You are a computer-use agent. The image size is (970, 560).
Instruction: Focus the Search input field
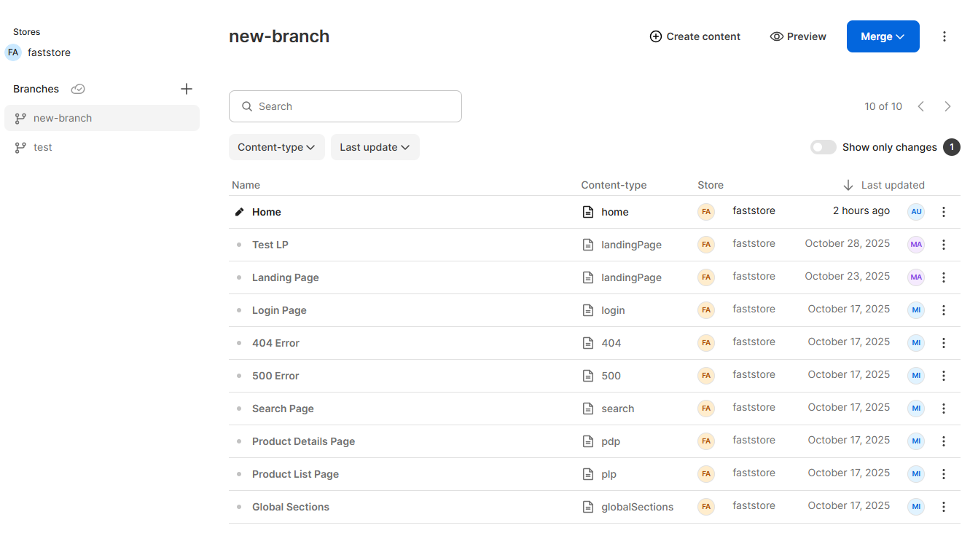point(345,106)
